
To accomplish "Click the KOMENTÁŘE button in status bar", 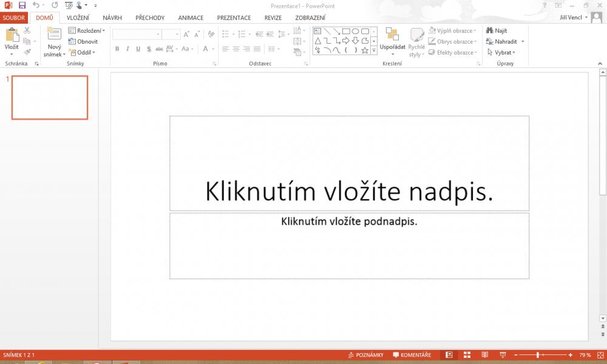I will pos(412,355).
